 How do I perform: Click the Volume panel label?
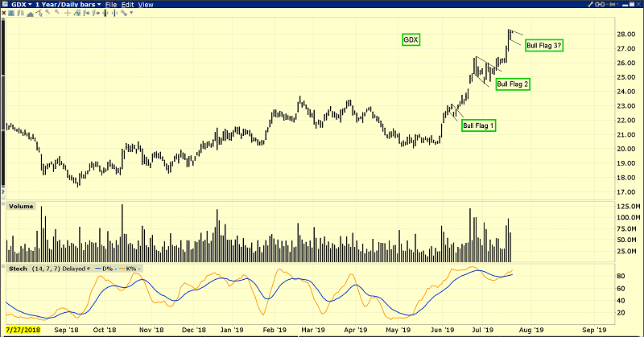click(x=21, y=206)
